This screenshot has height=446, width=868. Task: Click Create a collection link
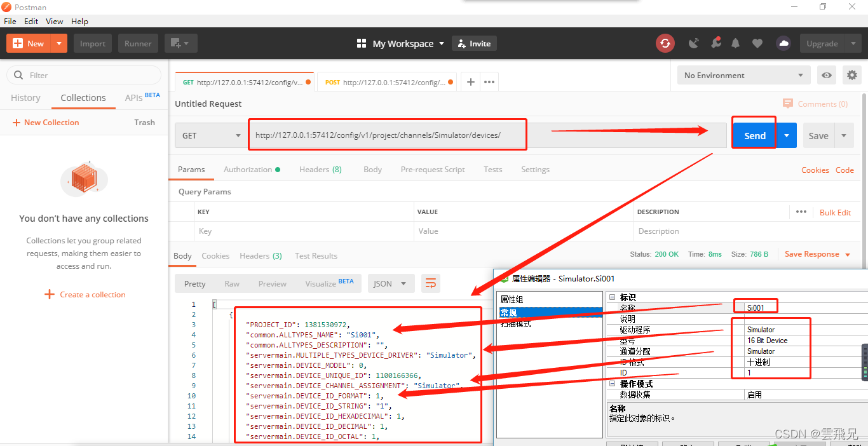pyautogui.click(x=85, y=294)
